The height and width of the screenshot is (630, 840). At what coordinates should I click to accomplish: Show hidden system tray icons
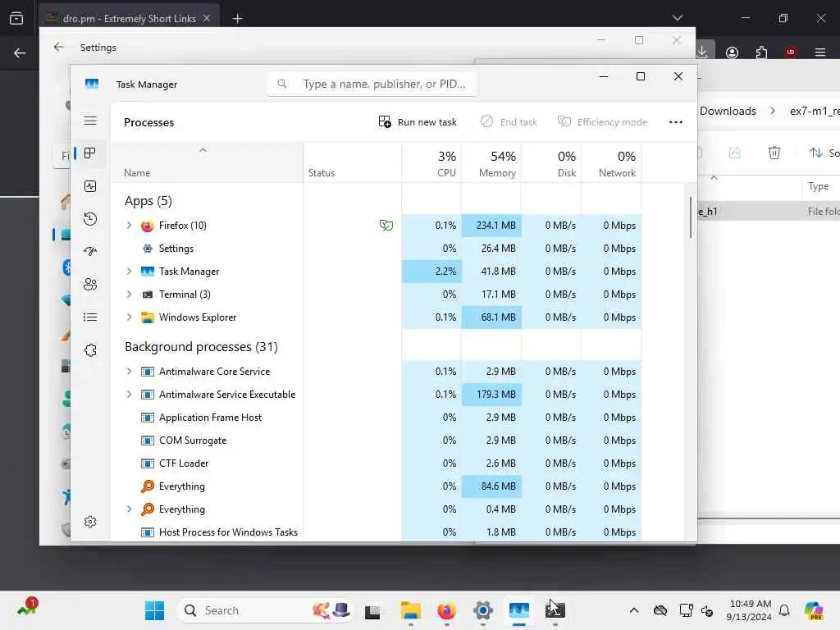(x=634, y=610)
